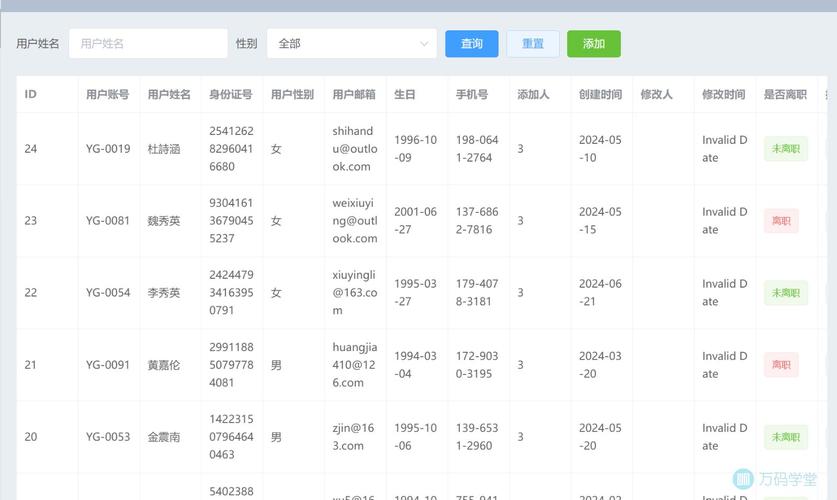The image size is (837, 500).
Task: Select account cell YG-0054
Action: tap(108, 293)
